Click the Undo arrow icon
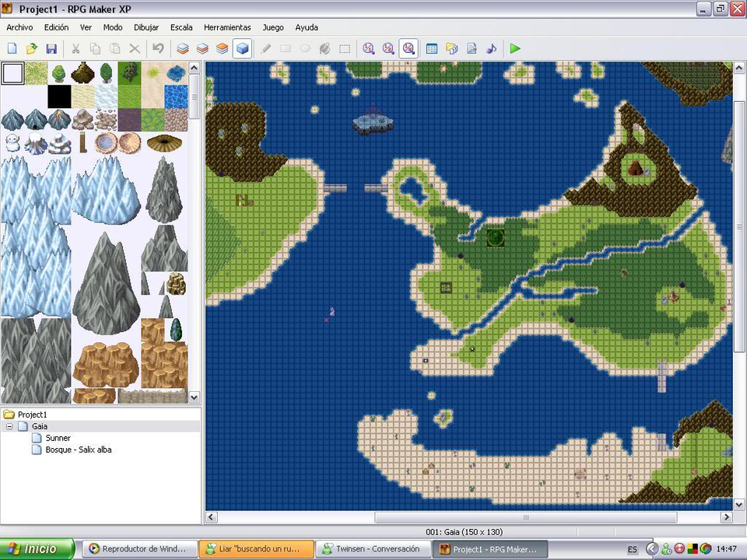The width and height of the screenshot is (747, 560). (158, 48)
